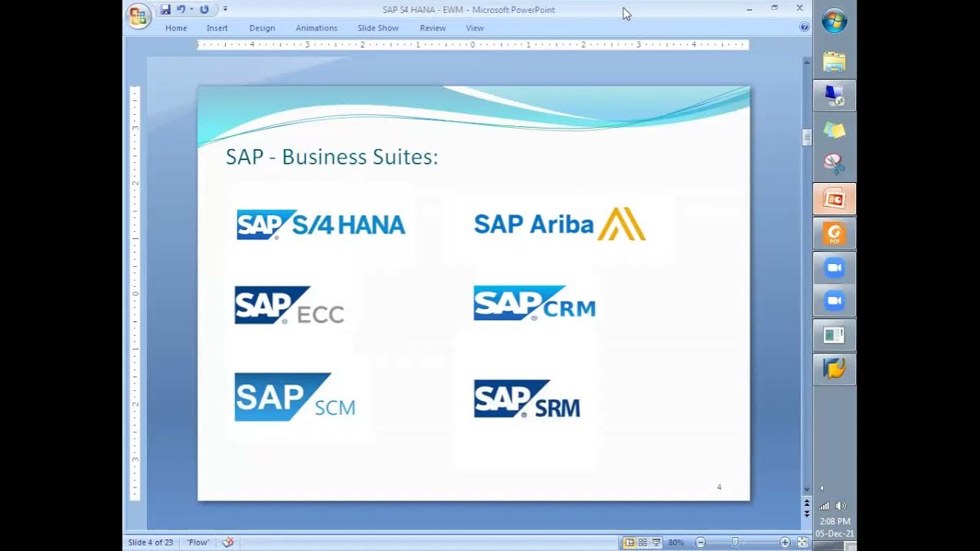This screenshot has height=551, width=980.
Task: Open the View ribbon tab
Action: tap(475, 28)
